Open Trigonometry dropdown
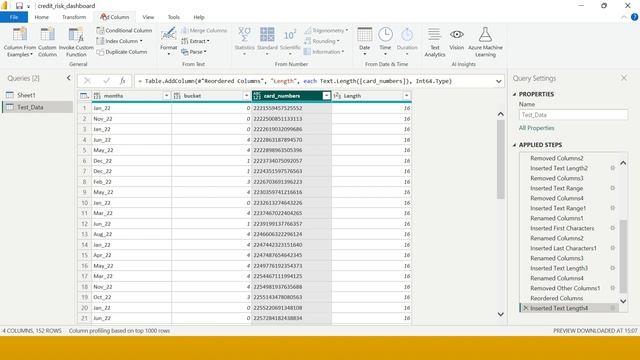Screen dimensions: 640x360 326,31
